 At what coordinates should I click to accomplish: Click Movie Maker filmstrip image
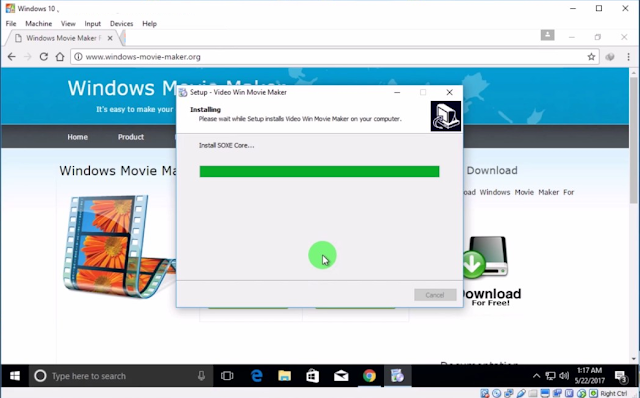click(119, 246)
